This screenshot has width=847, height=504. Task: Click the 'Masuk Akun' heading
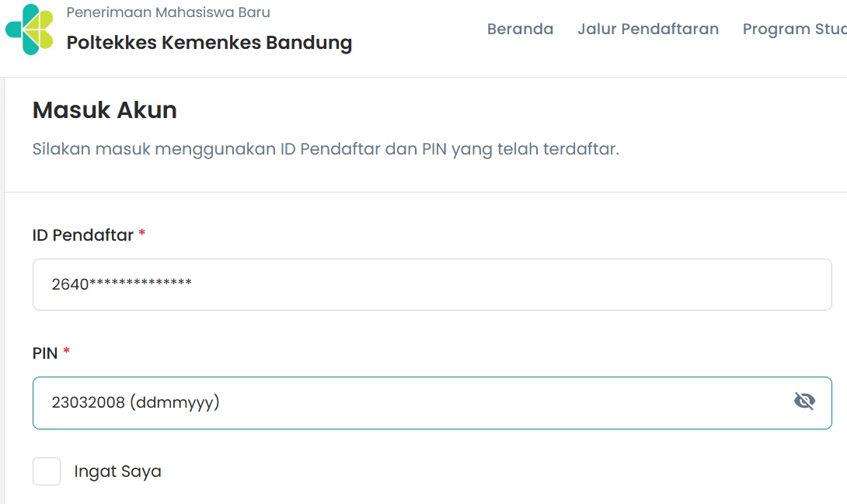click(x=105, y=110)
